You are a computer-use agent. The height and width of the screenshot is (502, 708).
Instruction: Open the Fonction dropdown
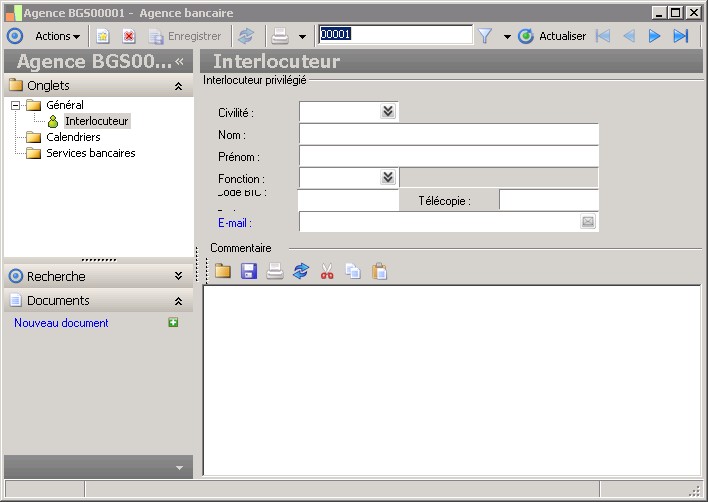388,177
